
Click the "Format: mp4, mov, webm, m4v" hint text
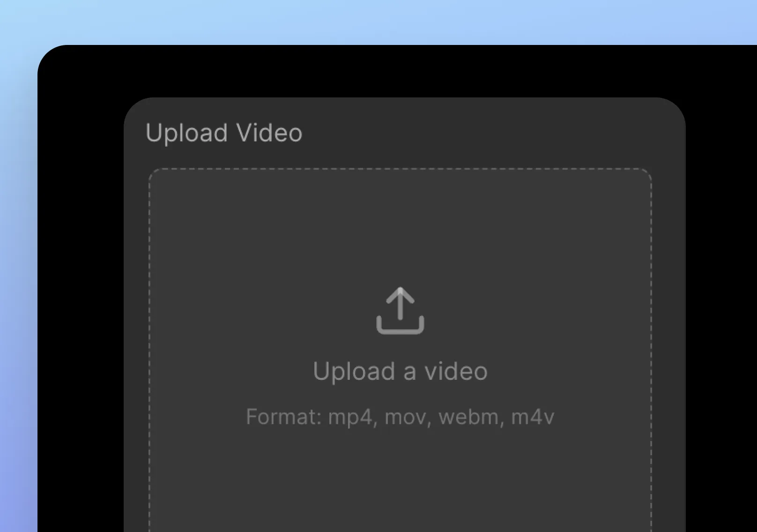coord(400,417)
